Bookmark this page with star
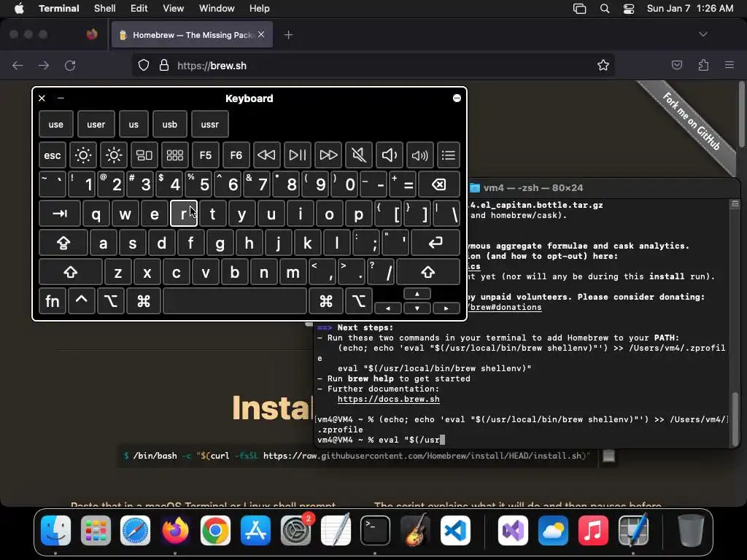The image size is (747, 560). [x=603, y=66]
